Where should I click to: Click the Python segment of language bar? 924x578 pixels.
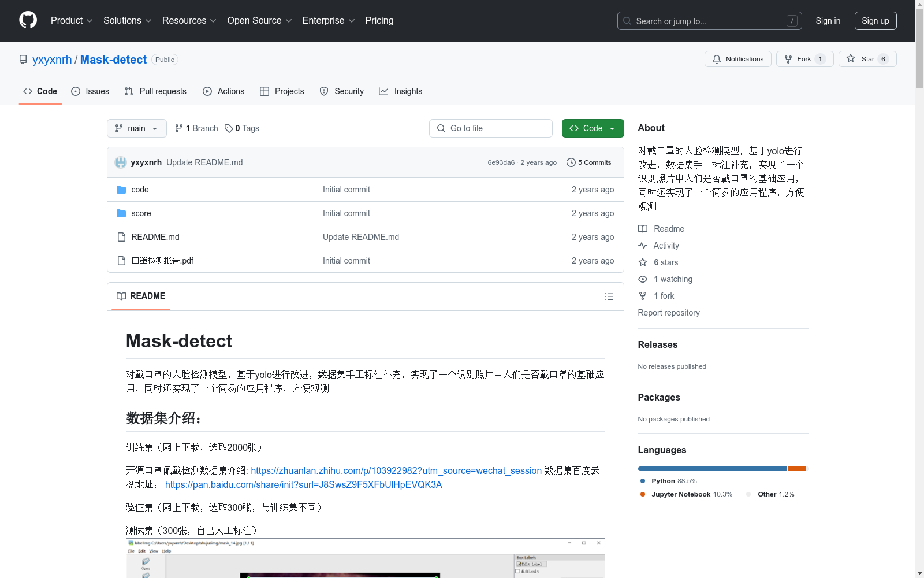[x=713, y=469]
